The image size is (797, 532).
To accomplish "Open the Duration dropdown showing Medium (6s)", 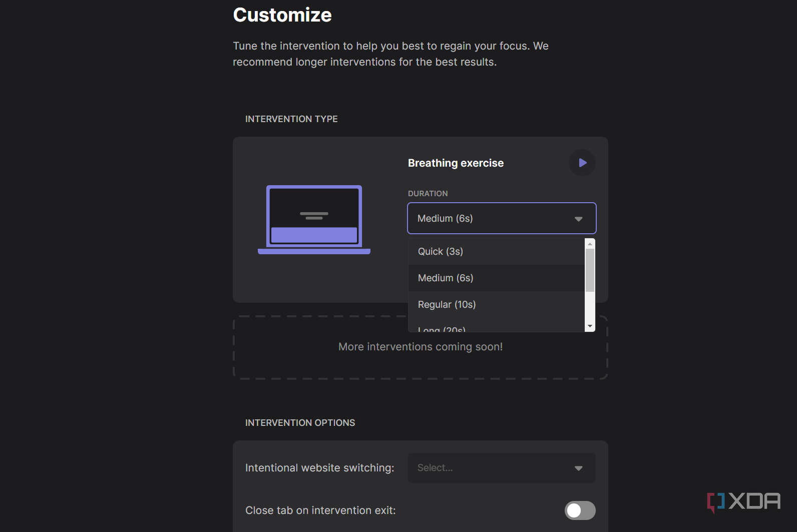I will tap(502, 218).
